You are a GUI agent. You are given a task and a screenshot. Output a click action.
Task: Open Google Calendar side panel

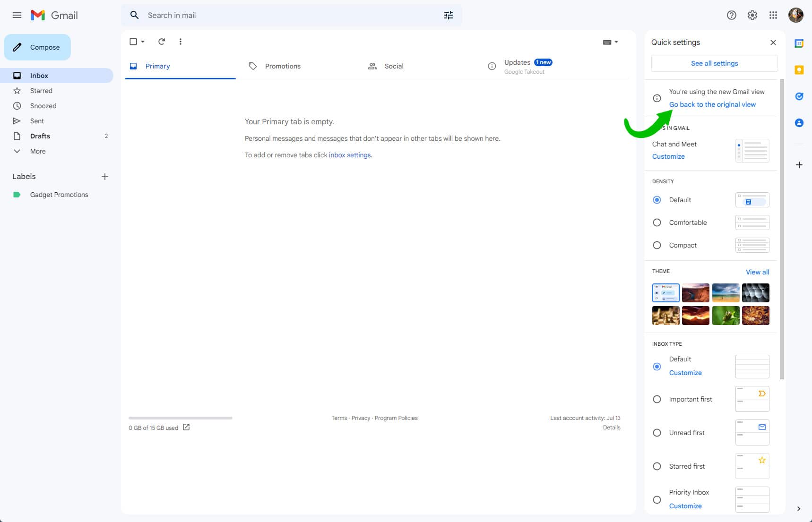tap(799, 43)
